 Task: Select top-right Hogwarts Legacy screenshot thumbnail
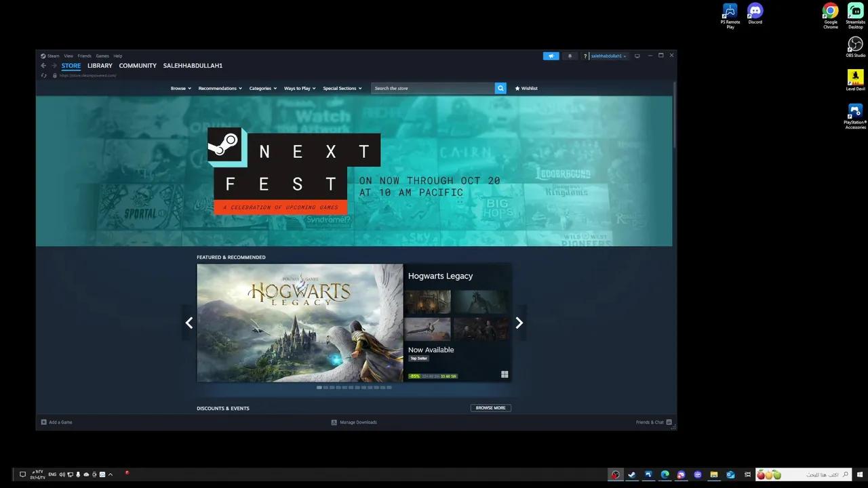[481, 302]
